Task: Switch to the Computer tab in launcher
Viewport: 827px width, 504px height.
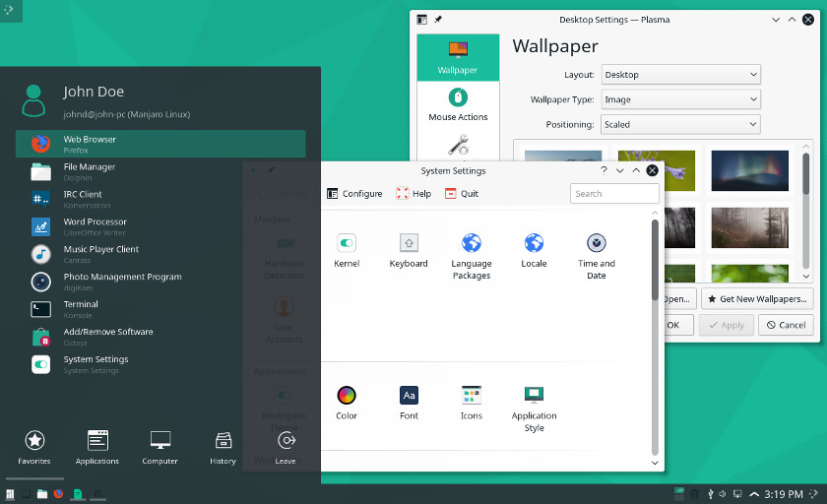Action: (159, 447)
